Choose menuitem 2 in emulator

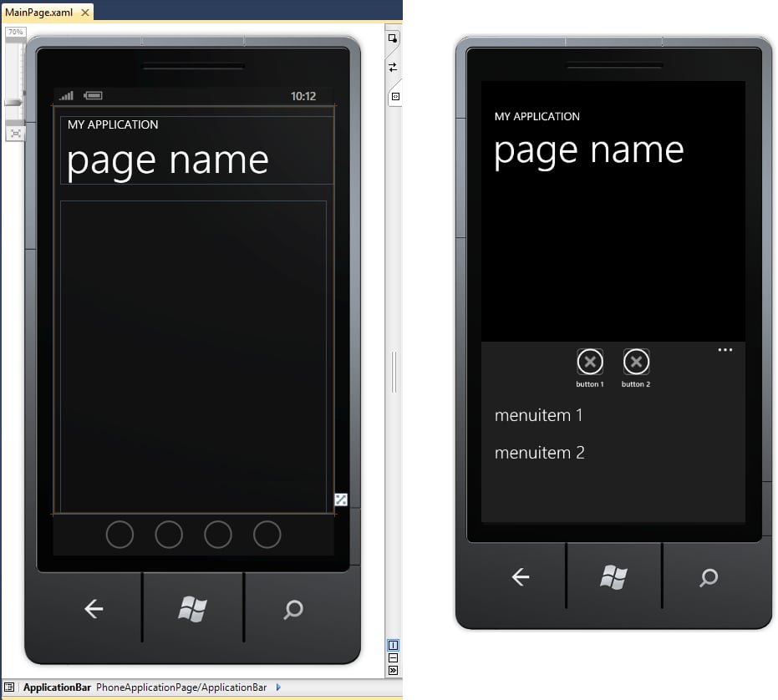(539, 453)
